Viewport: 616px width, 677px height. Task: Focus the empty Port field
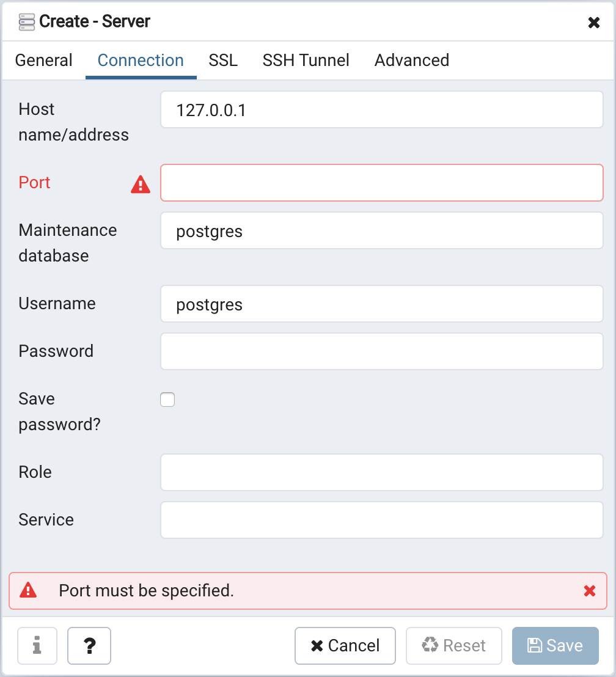[382, 183]
